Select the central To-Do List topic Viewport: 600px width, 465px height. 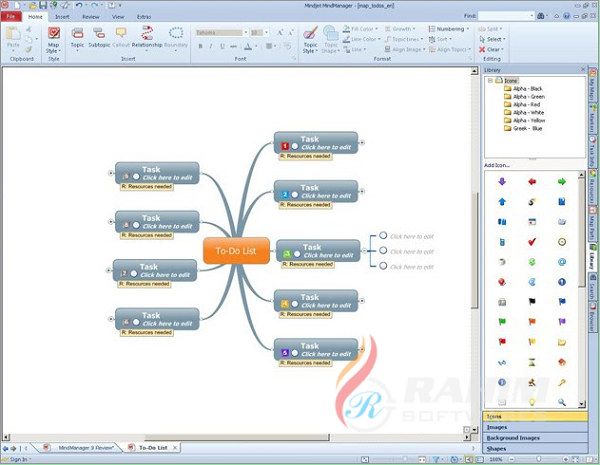click(x=236, y=251)
